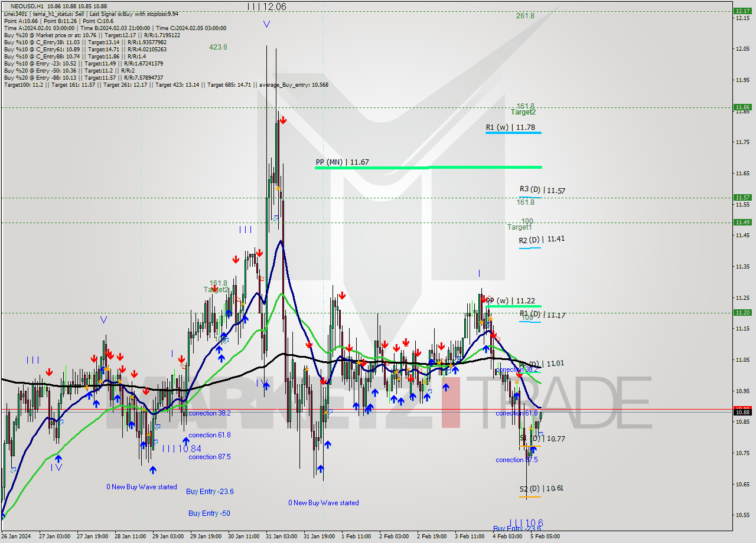
Task: Click the '261.8' Fibonacci label
Action: click(525, 15)
